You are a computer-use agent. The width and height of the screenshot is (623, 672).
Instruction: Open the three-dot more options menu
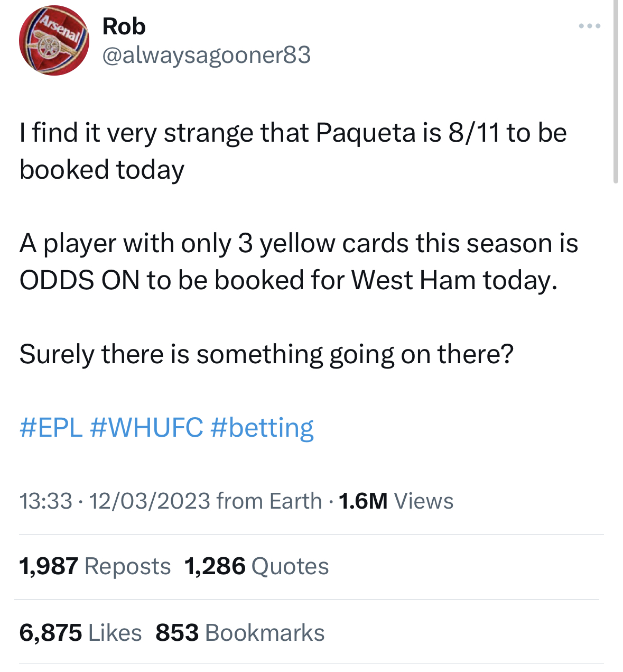(589, 26)
